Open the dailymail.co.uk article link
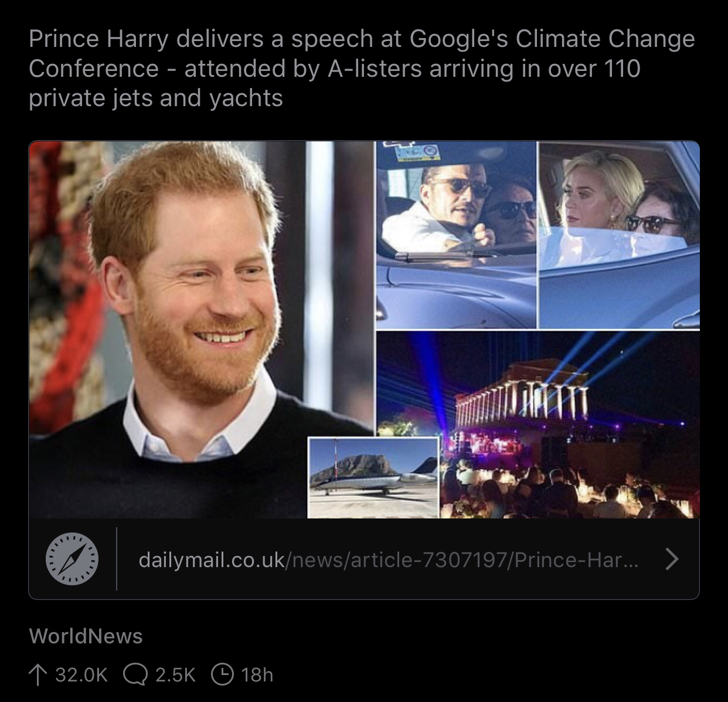Viewport: 728px width, 702px height. point(212,560)
